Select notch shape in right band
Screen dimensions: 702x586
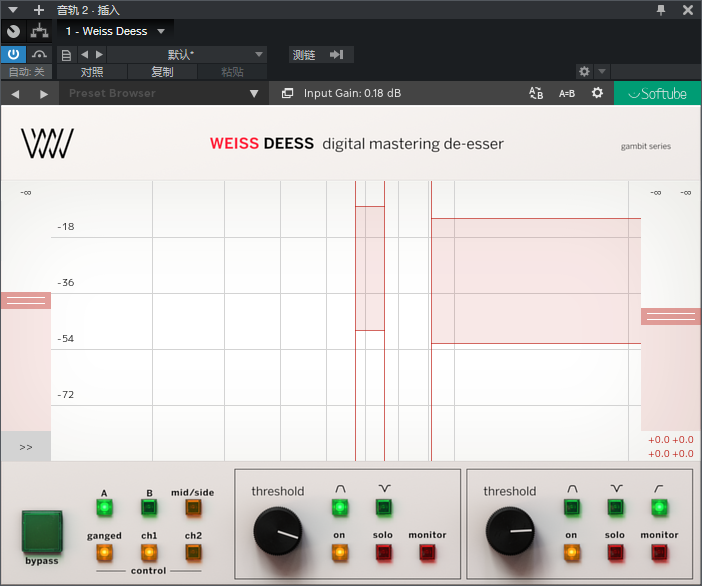616,507
